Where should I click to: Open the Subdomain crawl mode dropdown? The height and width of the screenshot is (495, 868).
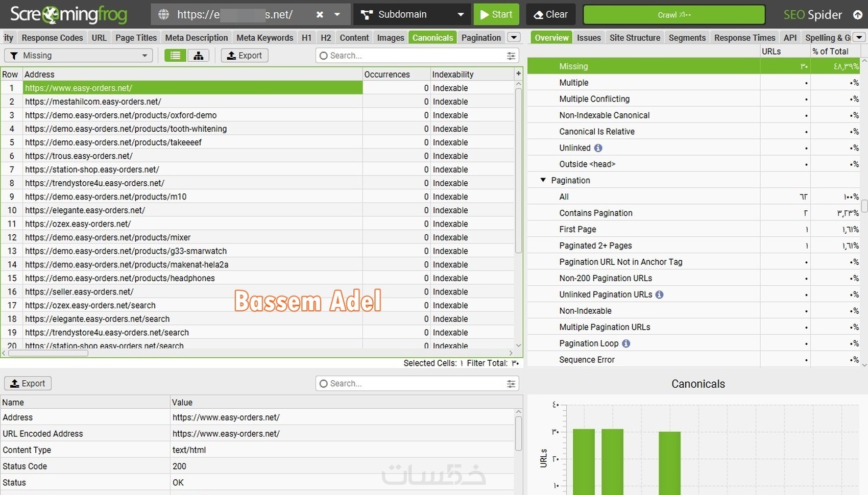(x=412, y=14)
